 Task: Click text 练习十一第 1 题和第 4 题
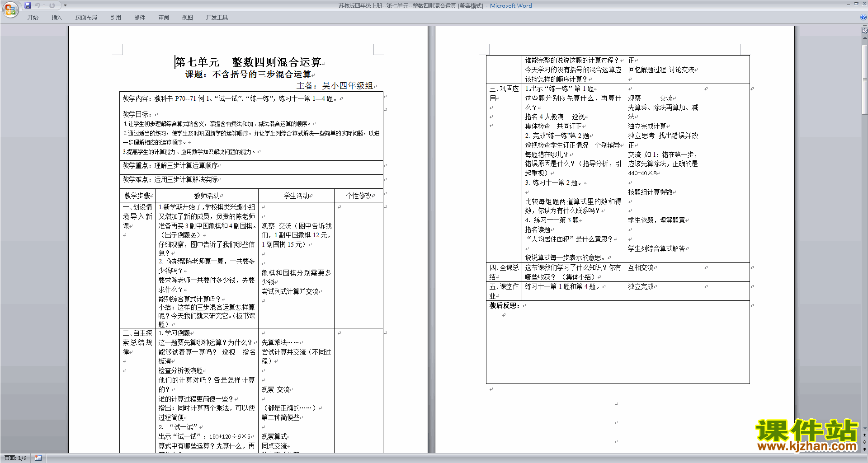click(x=563, y=287)
